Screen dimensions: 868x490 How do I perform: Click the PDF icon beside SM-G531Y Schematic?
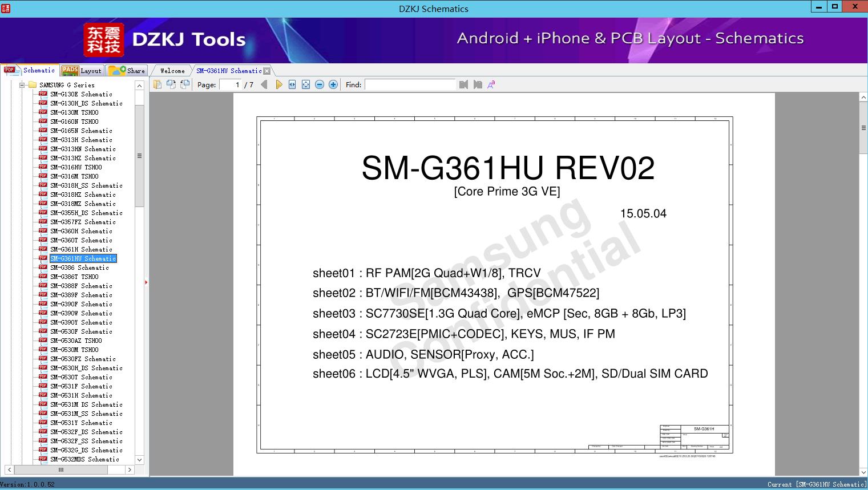[x=43, y=423]
